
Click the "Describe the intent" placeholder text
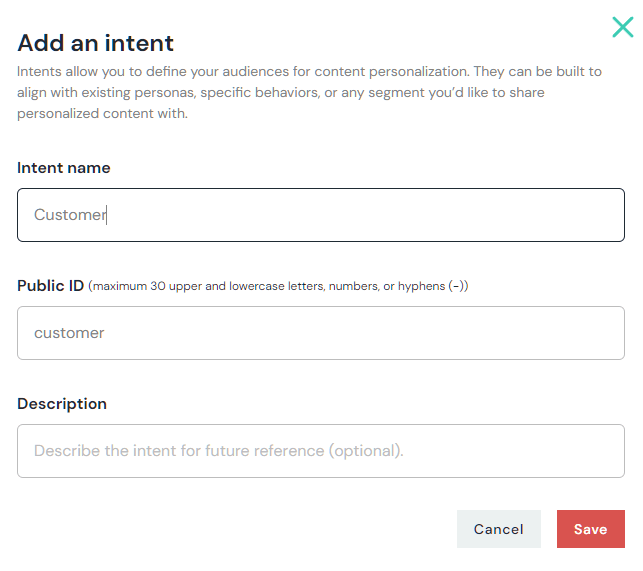tap(218, 451)
